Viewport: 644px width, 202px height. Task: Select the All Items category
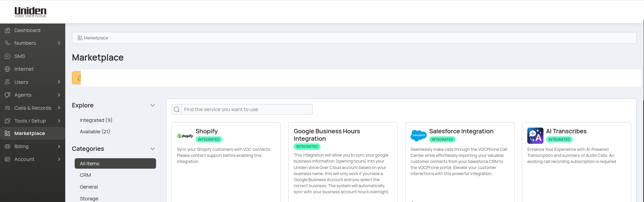[x=115, y=164]
